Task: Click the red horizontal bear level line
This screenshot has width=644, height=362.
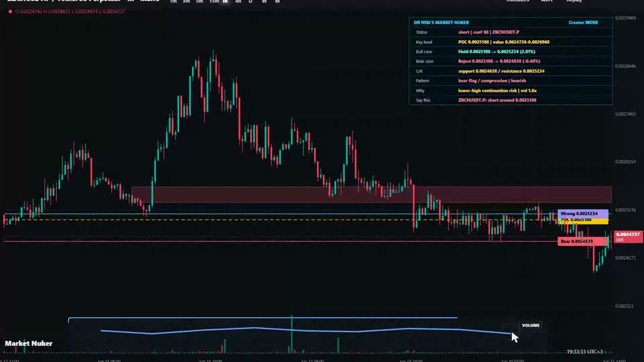Action: click(282, 242)
